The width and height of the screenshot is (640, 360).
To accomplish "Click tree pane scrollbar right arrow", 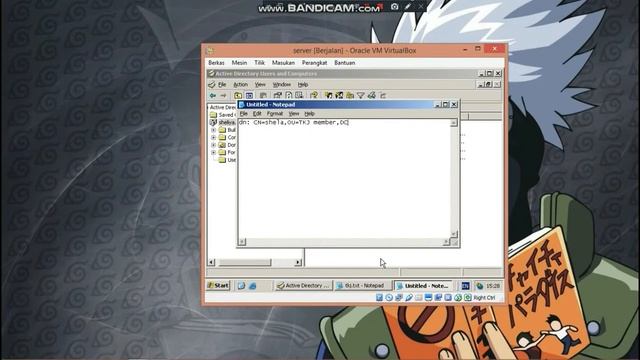I will [298, 262].
